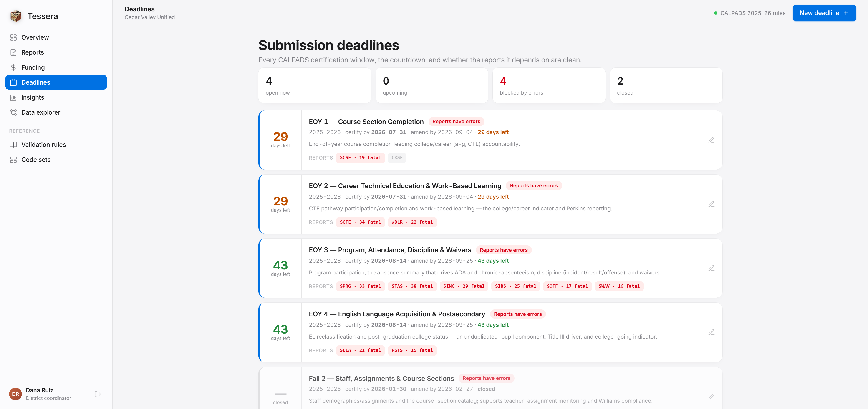The height and width of the screenshot is (409, 868).
Task: Open the SCTE 34 fatal report chip
Action: tap(360, 222)
